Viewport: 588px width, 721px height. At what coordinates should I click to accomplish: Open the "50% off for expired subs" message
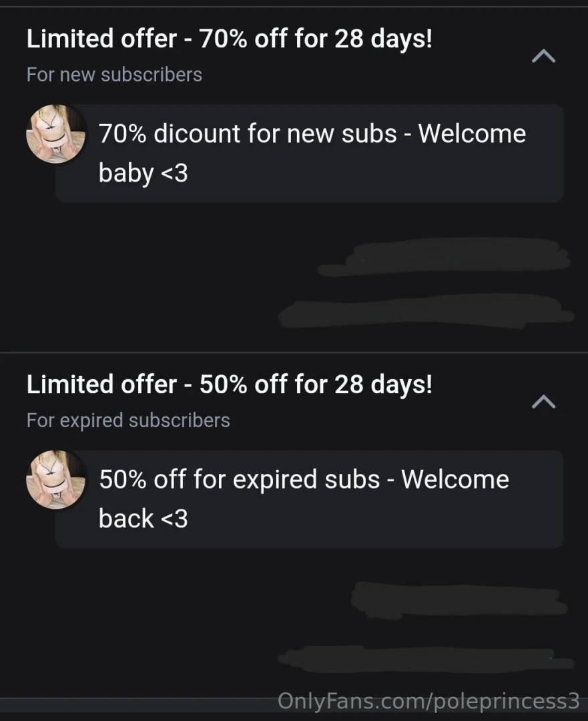tap(310, 499)
